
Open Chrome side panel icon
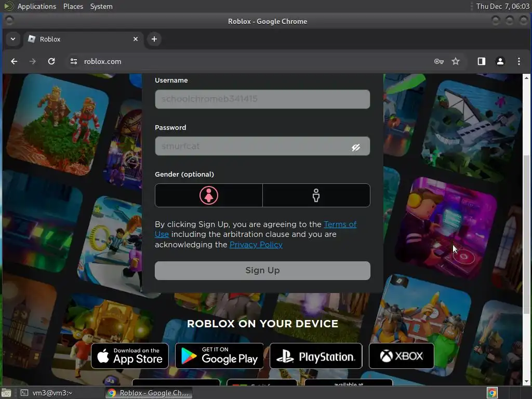482,61
